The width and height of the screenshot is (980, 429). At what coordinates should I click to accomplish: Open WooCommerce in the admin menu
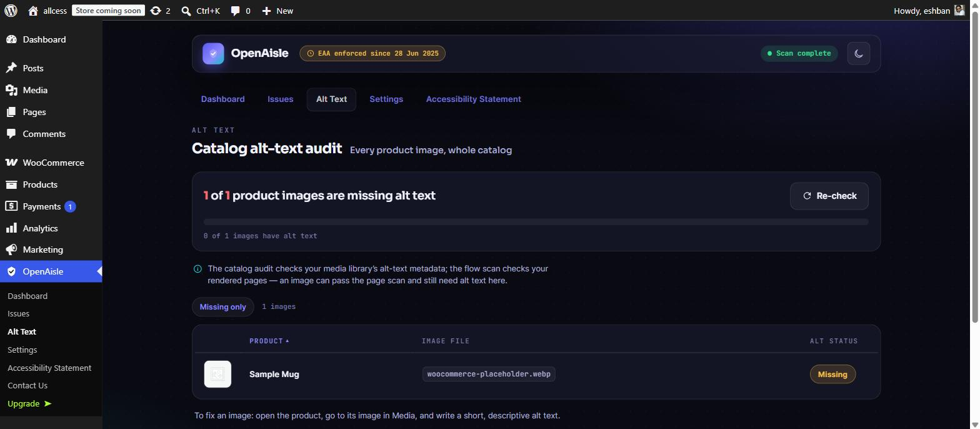53,163
